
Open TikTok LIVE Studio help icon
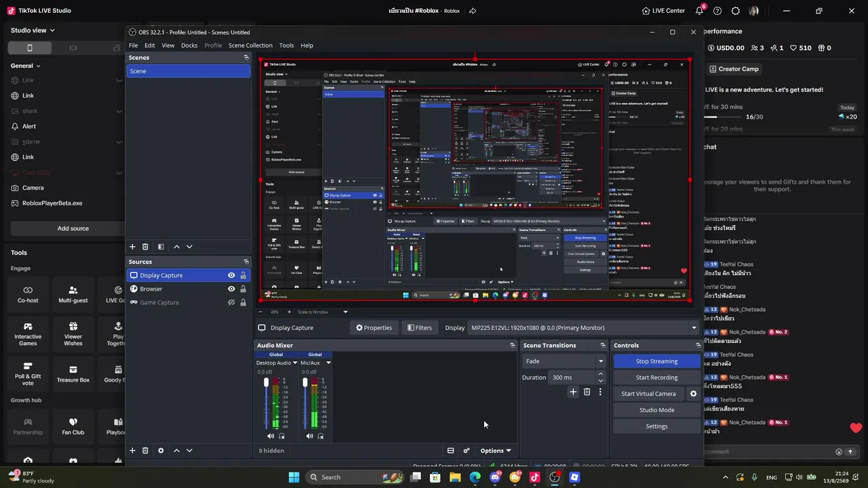point(717,11)
